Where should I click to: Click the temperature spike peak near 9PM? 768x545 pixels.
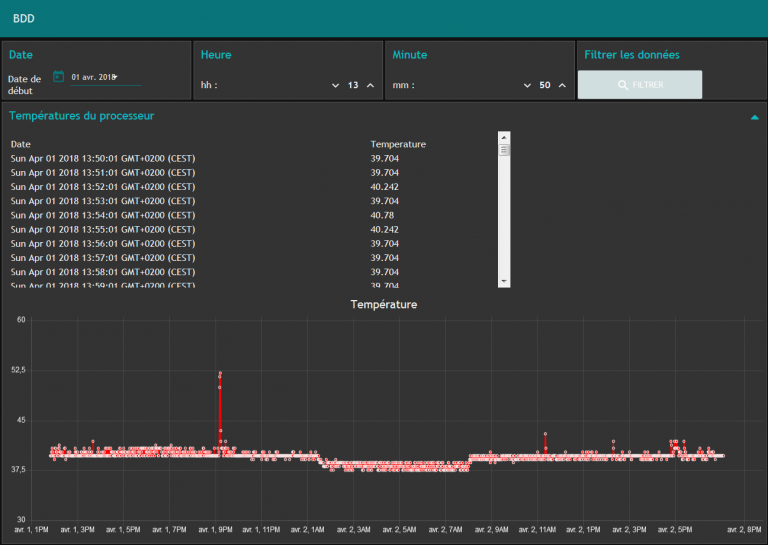[x=220, y=373]
